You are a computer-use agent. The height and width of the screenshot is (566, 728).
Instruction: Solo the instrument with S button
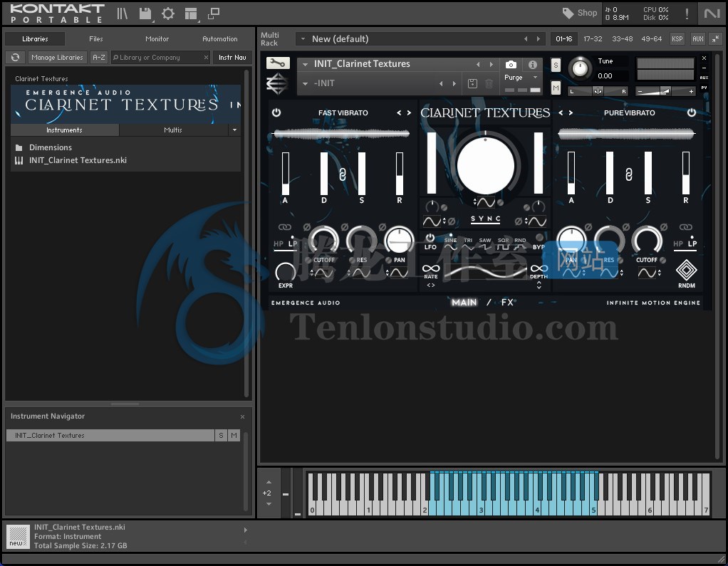[x=556, y=65]
